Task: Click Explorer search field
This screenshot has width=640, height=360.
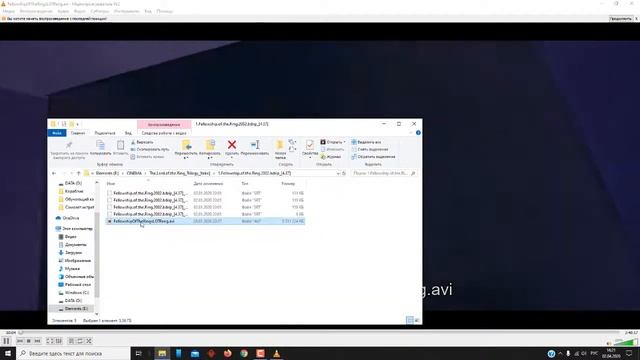Action: [383, 173]
